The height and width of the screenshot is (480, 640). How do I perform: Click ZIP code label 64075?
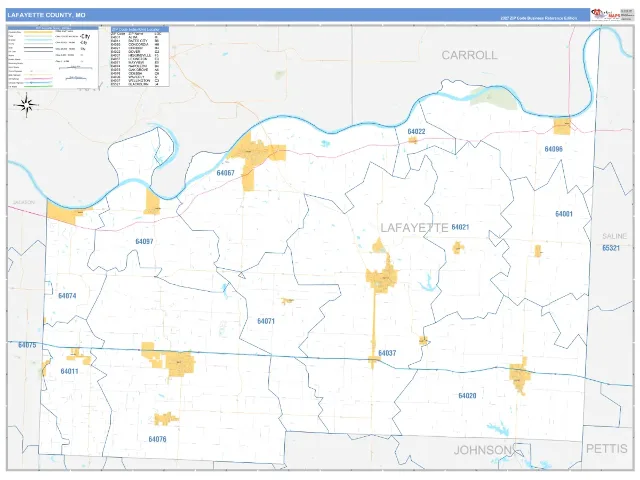pyautogui.click(x=27, y=345)
